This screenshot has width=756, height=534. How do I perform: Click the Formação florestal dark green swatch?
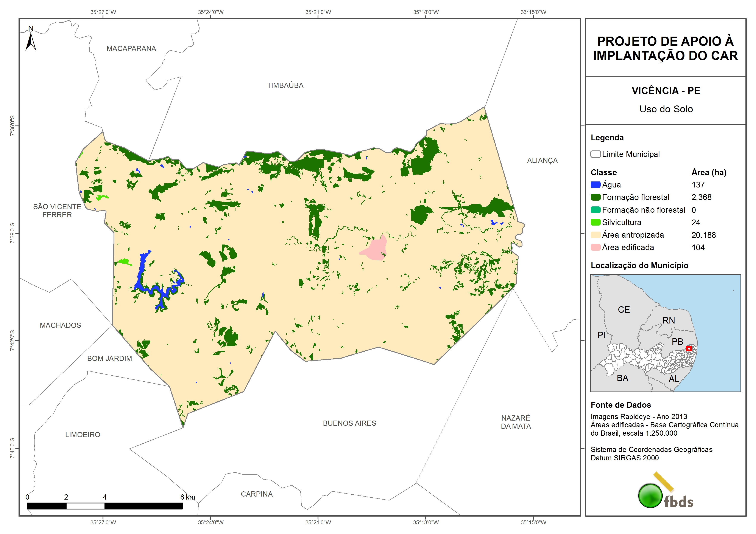(595, 197)
